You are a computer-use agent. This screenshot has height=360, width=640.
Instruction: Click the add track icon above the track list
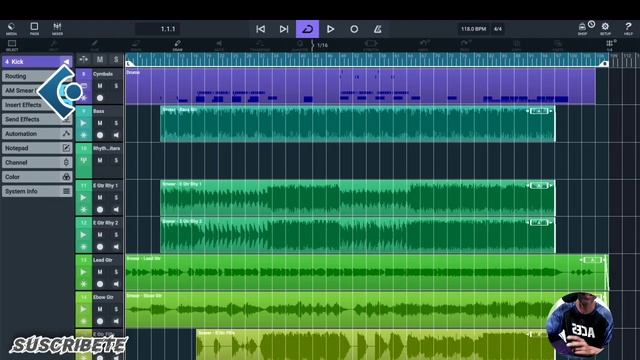[84, 60]
